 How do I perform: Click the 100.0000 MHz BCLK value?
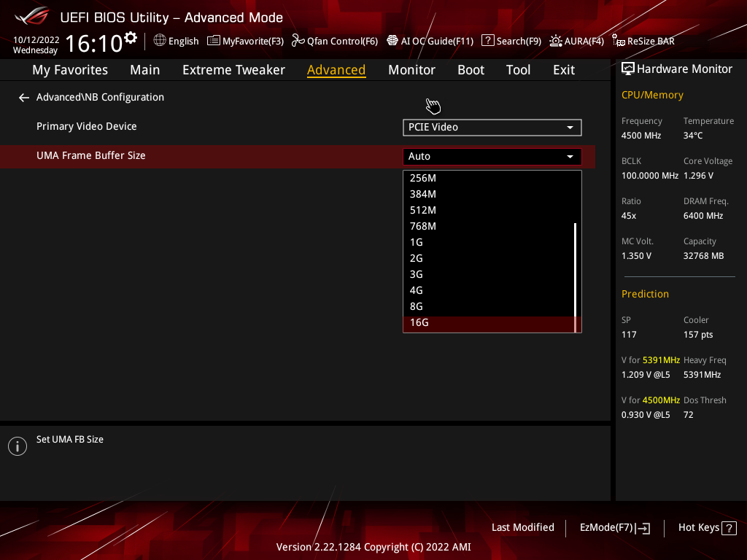[650, 175]
